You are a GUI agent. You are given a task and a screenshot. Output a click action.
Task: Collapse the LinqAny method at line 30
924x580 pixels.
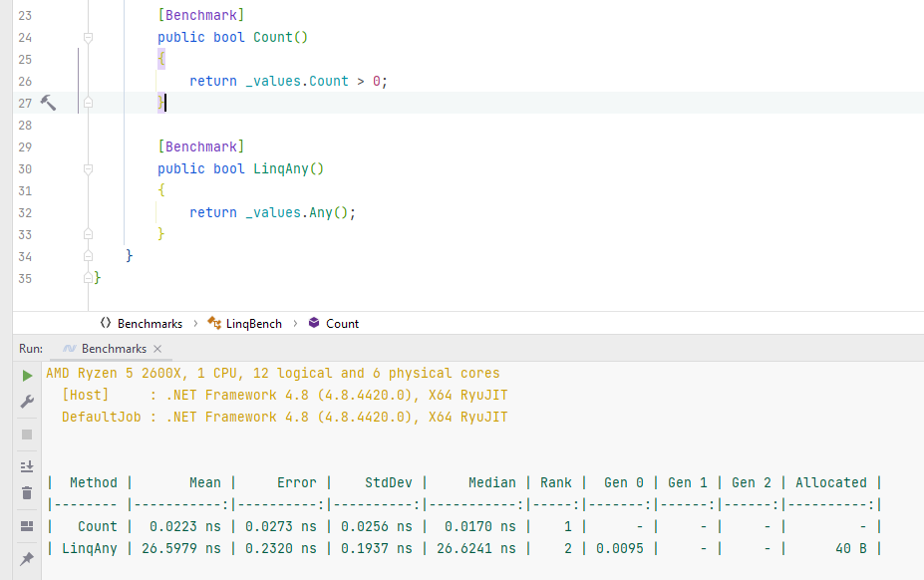88,169
